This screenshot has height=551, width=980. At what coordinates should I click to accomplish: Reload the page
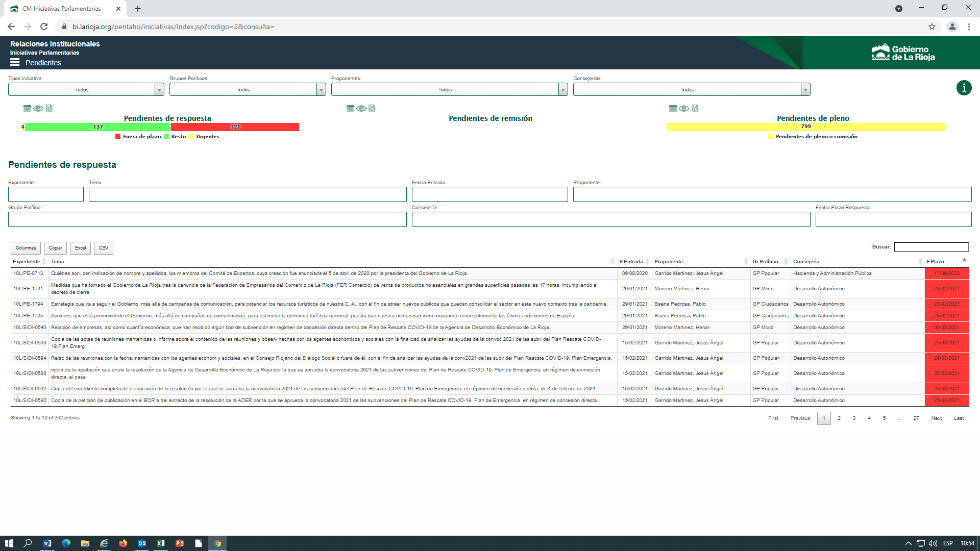click(x=44, y=27)
